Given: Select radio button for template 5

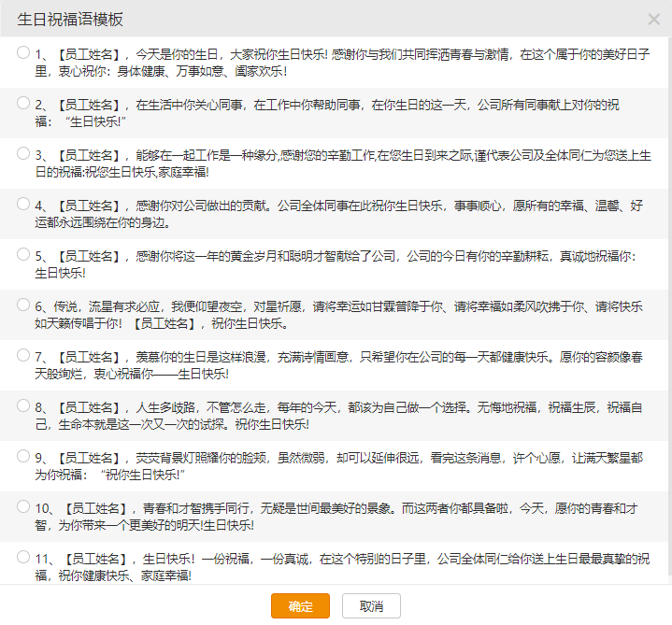Looking at the screenshot, I should 22,255.
